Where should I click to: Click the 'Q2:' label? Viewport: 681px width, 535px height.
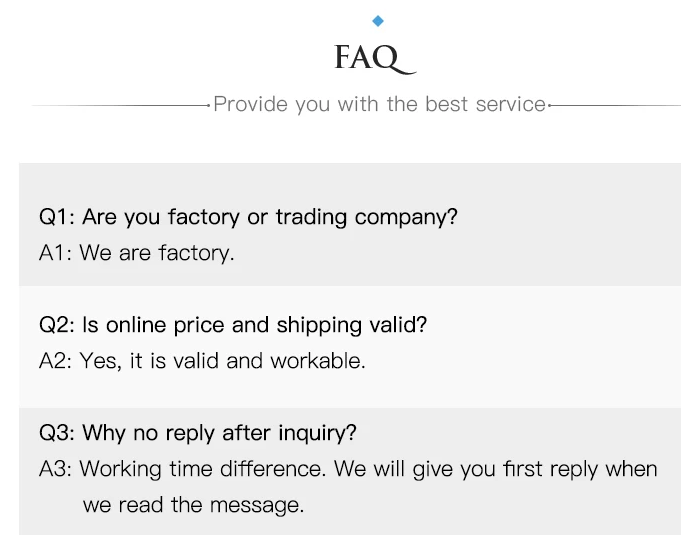click(57, 325)
